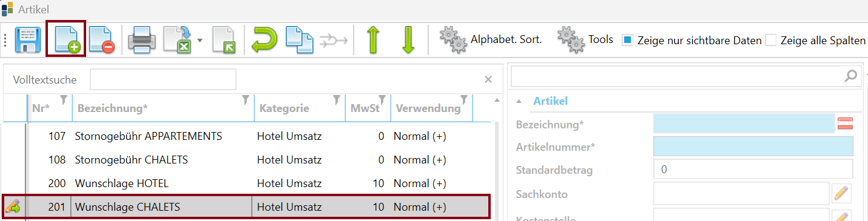Toggle 'Zeige nur sichtbare Daten' checkbox
This screenshot has height=221, width=868.
(x=628, y=41)
